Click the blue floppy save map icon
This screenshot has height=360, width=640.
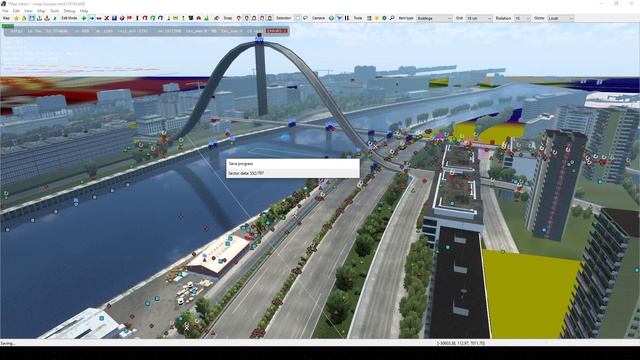click(31, 18)
